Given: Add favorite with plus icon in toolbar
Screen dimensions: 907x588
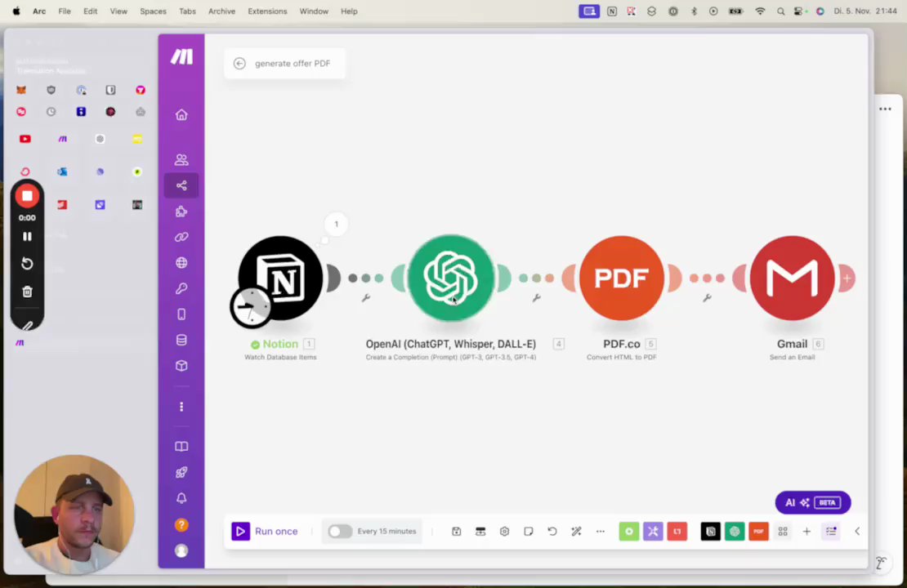Looking at the screenshot, I should 807,532.
